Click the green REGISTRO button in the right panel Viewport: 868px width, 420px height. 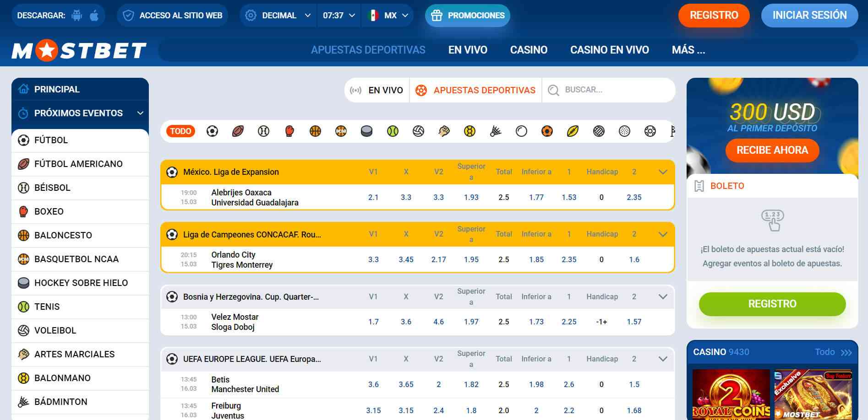pyautogui.click(x=772, y=303)
